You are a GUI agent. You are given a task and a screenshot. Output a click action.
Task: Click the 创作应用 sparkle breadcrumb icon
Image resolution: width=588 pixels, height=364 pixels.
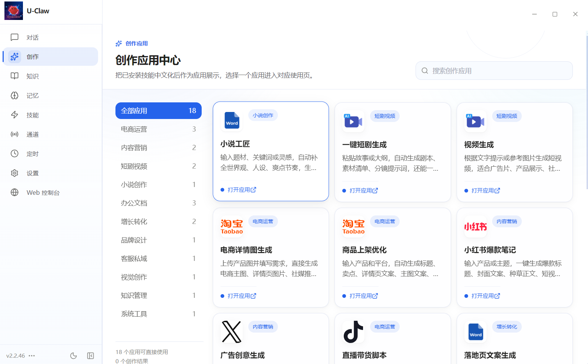click(119, 44)
